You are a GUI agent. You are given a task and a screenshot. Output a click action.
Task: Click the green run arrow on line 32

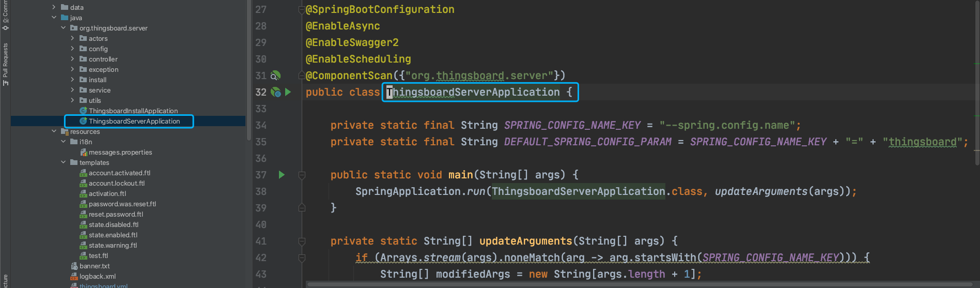[x=288, y=92]
